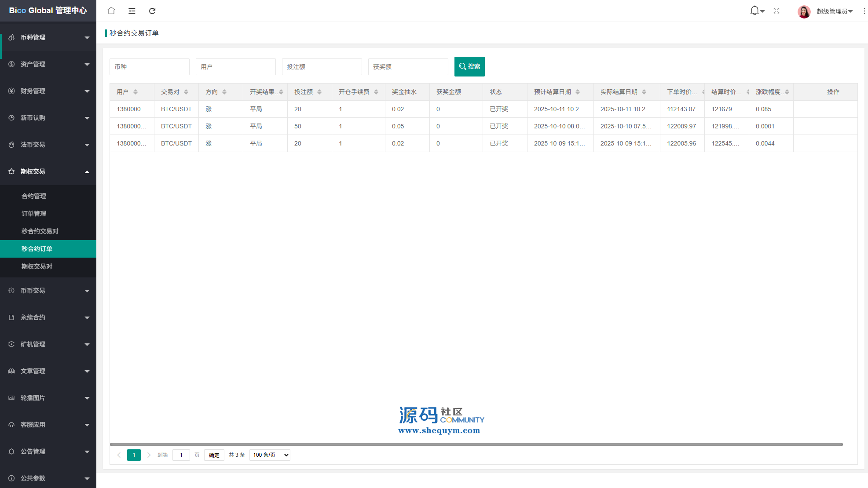
Task: Select 秒合约交易对 in sidebar
Action: click(x=40, y=231)
